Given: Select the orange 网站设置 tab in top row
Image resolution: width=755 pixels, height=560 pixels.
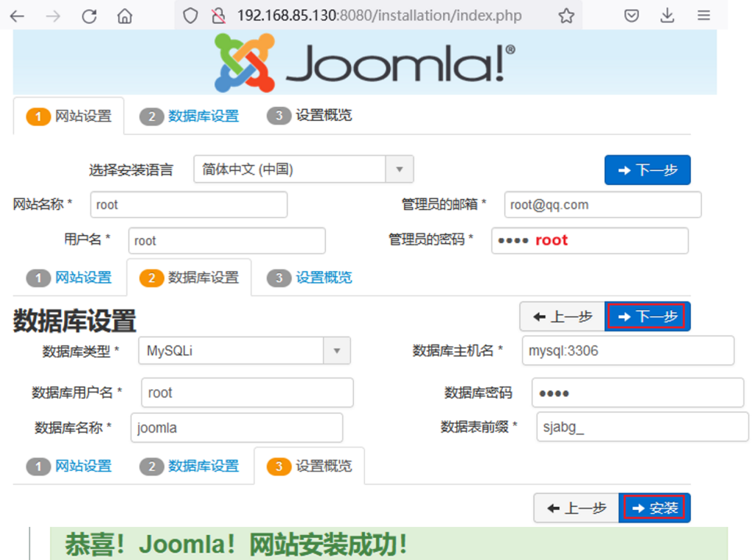Looking at the screenshot, I should click(x=69, y=116).
